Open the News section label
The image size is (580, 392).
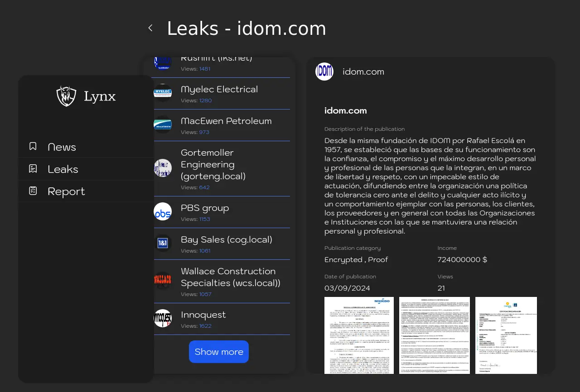coord(62,147)
